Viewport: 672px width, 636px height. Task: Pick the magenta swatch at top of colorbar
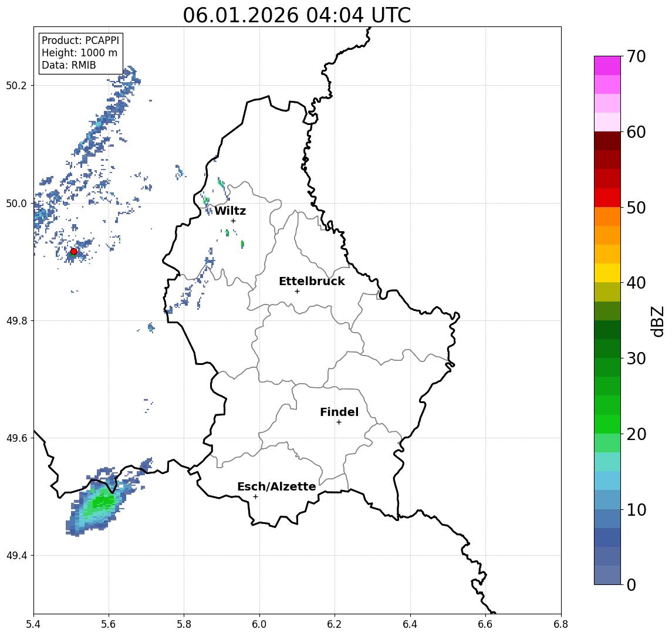[607, 66]
